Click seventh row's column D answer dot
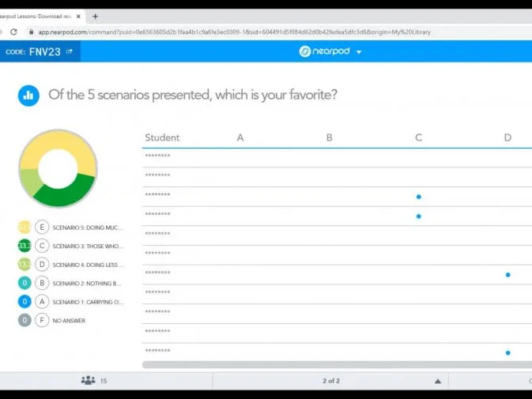Screen dimensions: 532x399 pos(508,275)
